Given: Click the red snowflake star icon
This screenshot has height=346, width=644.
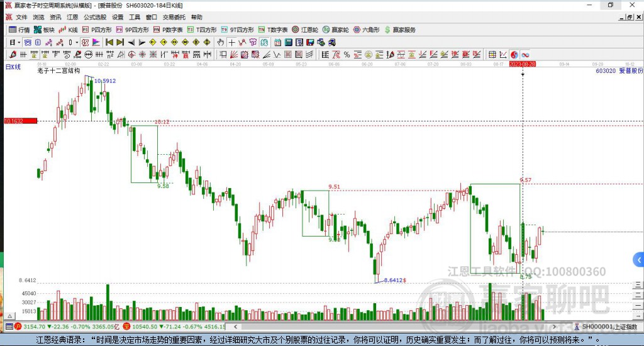Looking at the screenshot, I should pos(142,54).
